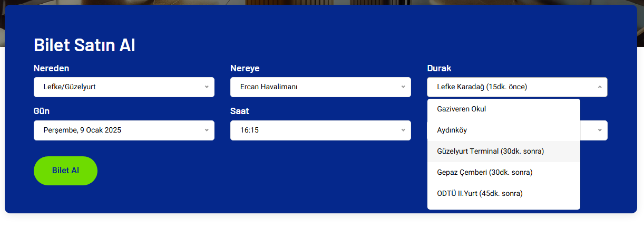Click the Nereden field label
The width and height of the screenshot is (644, 226).
tap(52, 69)
